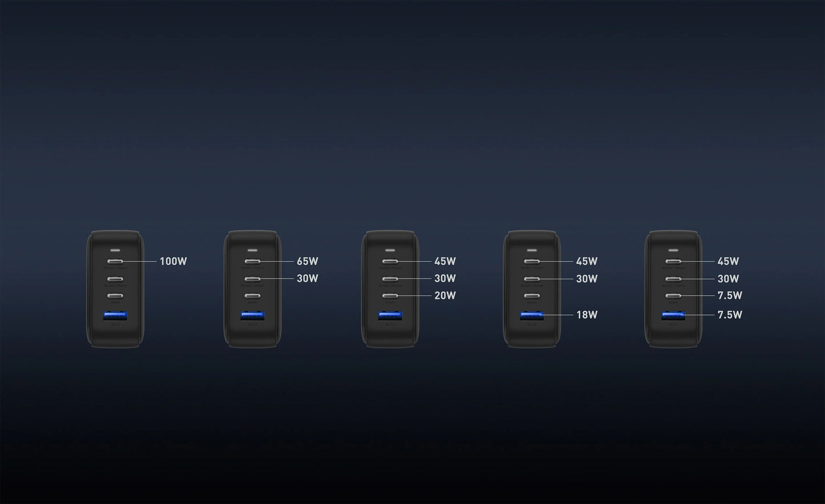Click first charger's top USB-C port
825x504 pixels.
(115, 261)
